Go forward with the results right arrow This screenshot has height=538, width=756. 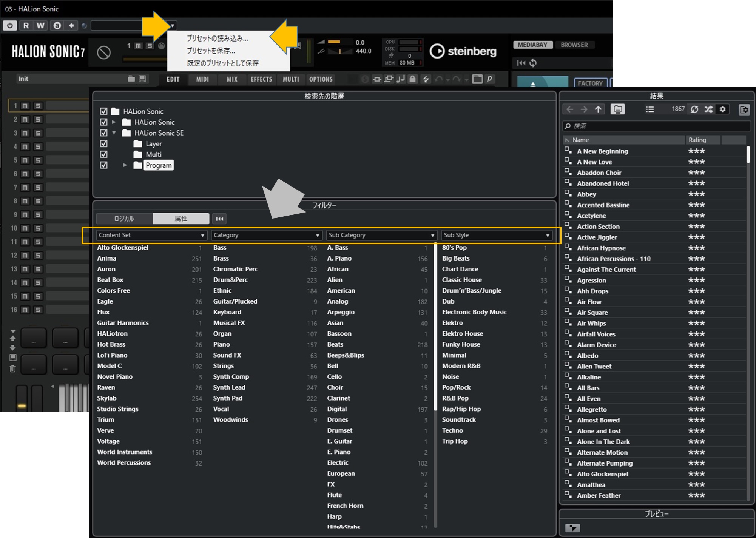584,109
